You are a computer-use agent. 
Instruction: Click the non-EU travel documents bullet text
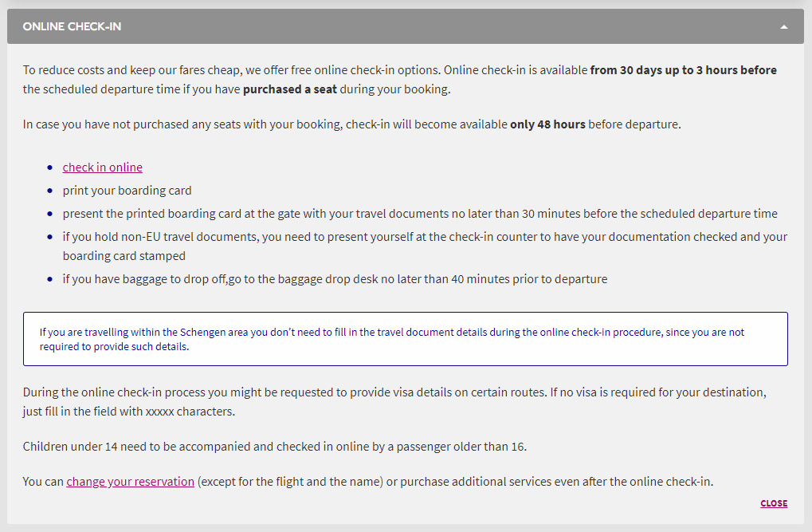pyautogui.click(x=425, y=246)
